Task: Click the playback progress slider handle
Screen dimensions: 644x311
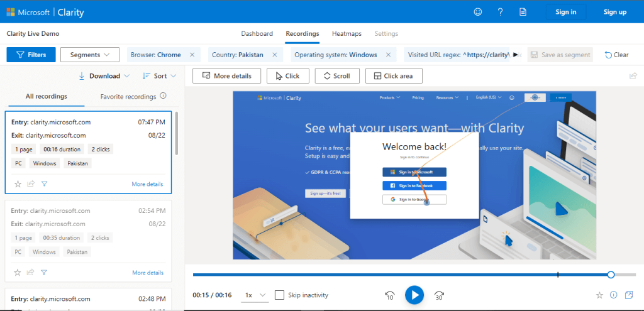Action: click(611, 275)
